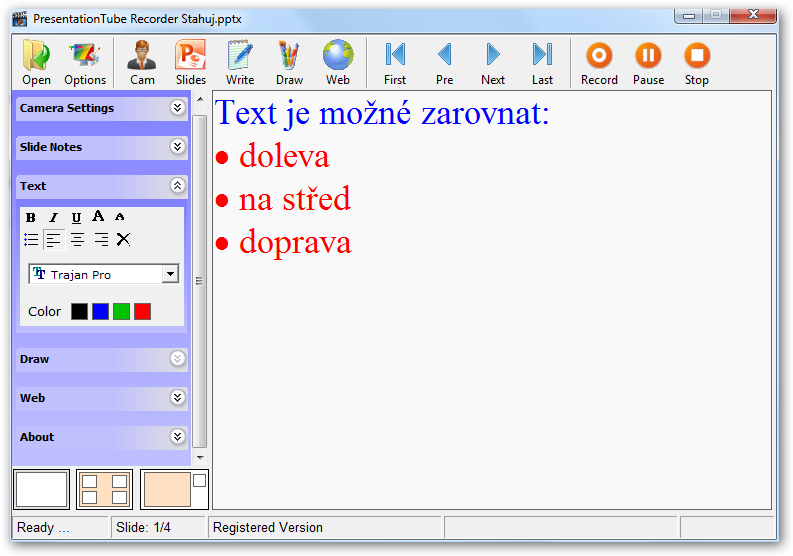The image size is (793, 556).
Task: Activate the Write notepad tool
Action: [x=240, y=63]
